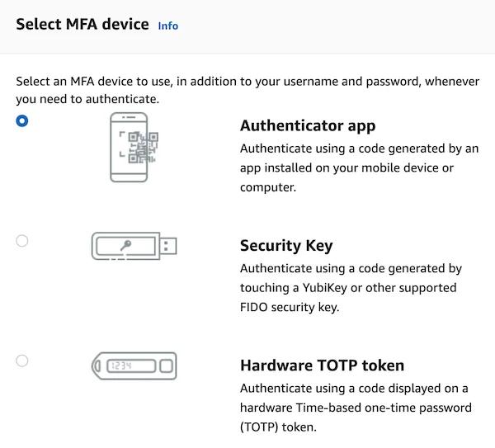Viewport: 495px width, 448px height.
Task: Click the Authenticator app description text
Action: click(359, 168)
